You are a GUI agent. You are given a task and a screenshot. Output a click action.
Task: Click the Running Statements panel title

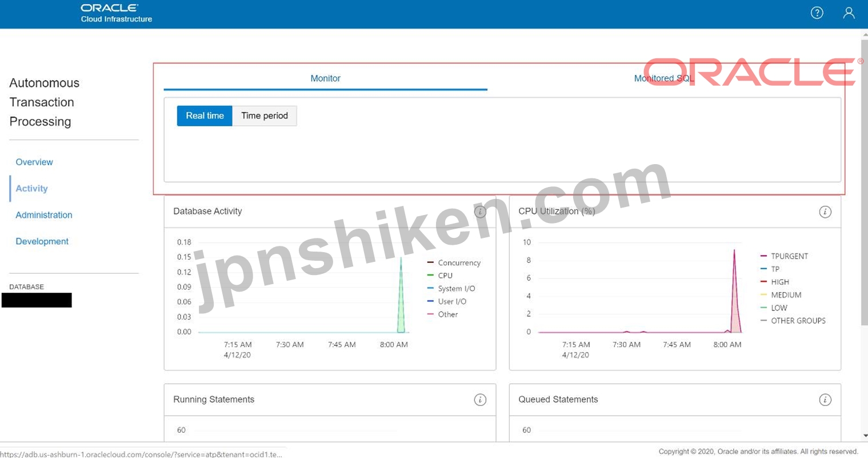tap(214, 399)
